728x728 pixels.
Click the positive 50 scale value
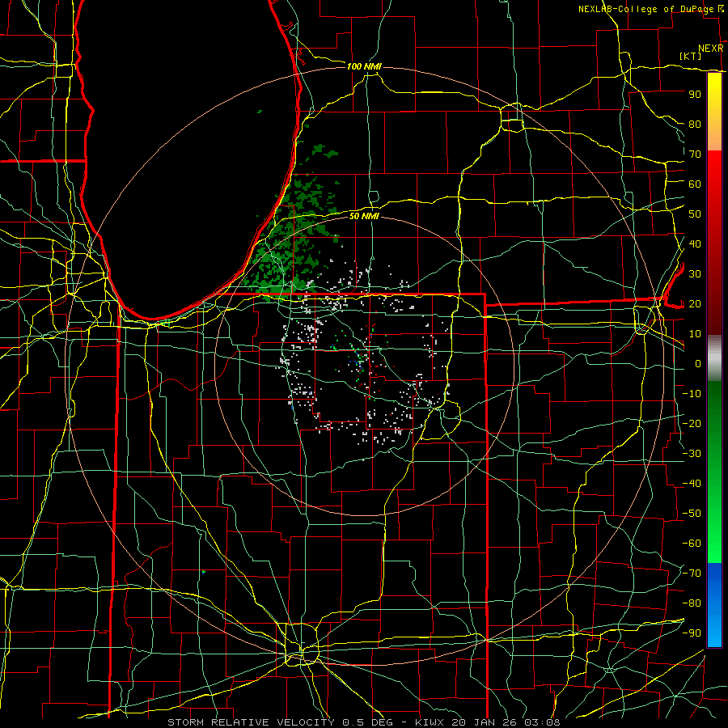pyautogui.click(x=695, y=214)
